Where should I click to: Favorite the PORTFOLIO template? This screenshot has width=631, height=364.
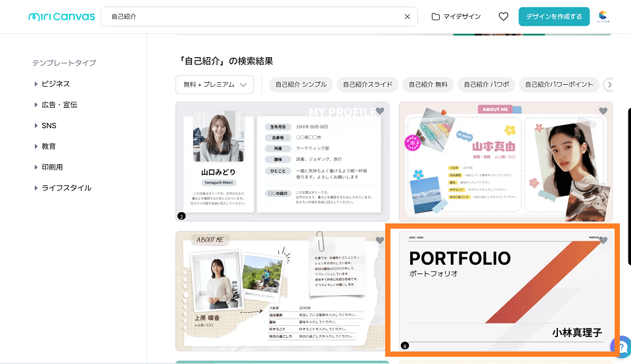click(603, 240)
